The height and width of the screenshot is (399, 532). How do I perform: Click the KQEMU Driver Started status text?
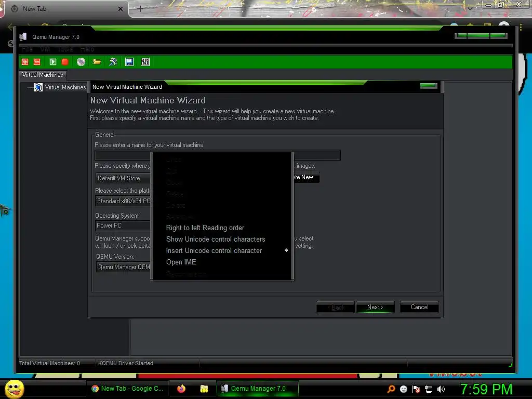pos(126,363)
